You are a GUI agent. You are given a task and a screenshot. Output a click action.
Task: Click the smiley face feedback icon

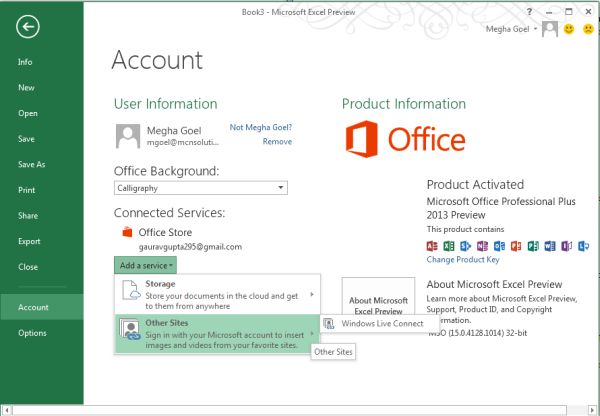coord(569,29)
